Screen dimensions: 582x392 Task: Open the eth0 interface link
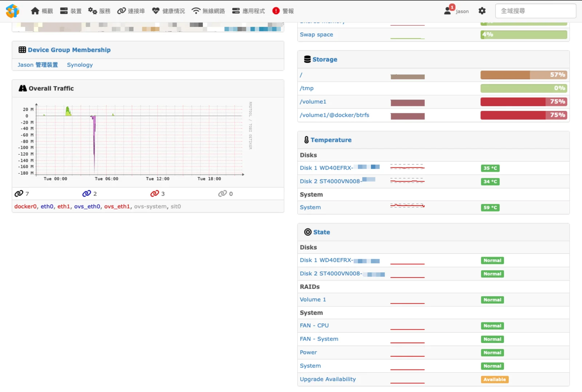[x=47, y=206]
